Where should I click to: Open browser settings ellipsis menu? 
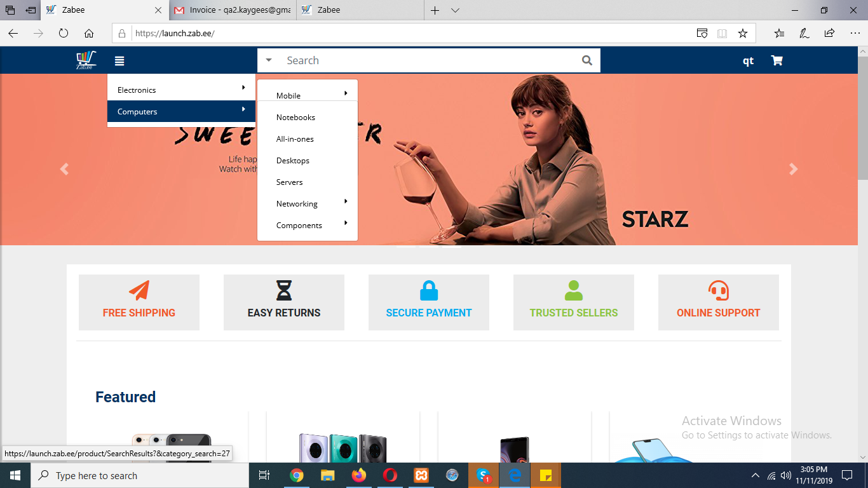[854, 33]
